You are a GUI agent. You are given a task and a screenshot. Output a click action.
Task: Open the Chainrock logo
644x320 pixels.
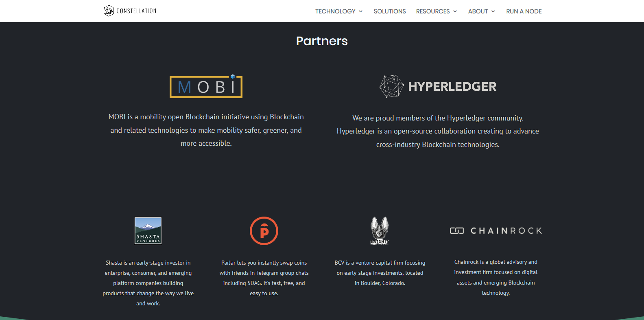496,231
